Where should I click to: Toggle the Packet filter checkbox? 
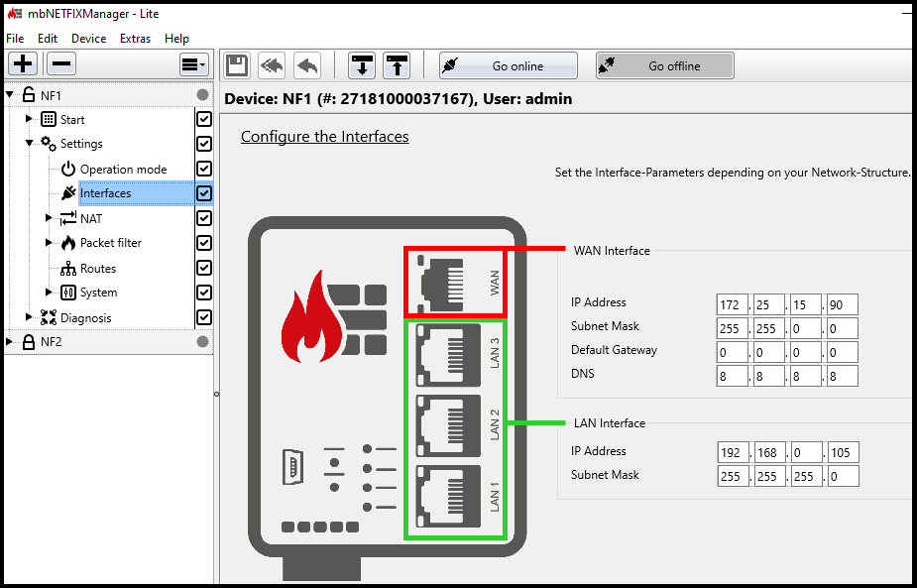click(203, 243)
